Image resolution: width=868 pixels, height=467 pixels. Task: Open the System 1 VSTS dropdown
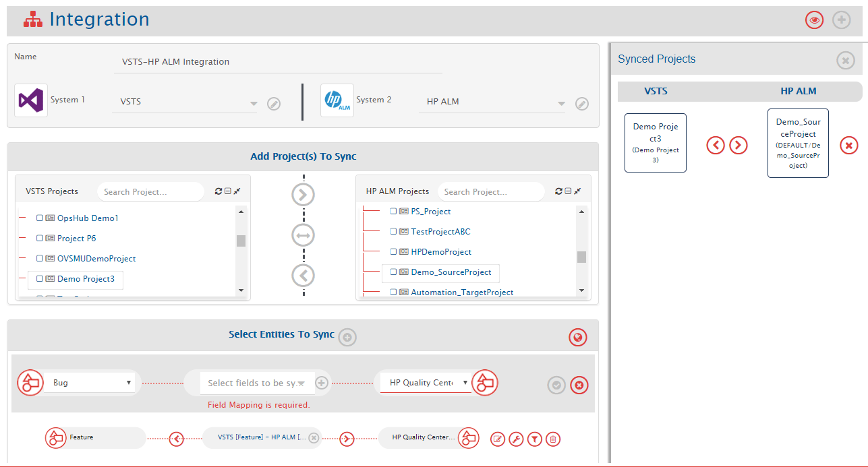(254, 104)
